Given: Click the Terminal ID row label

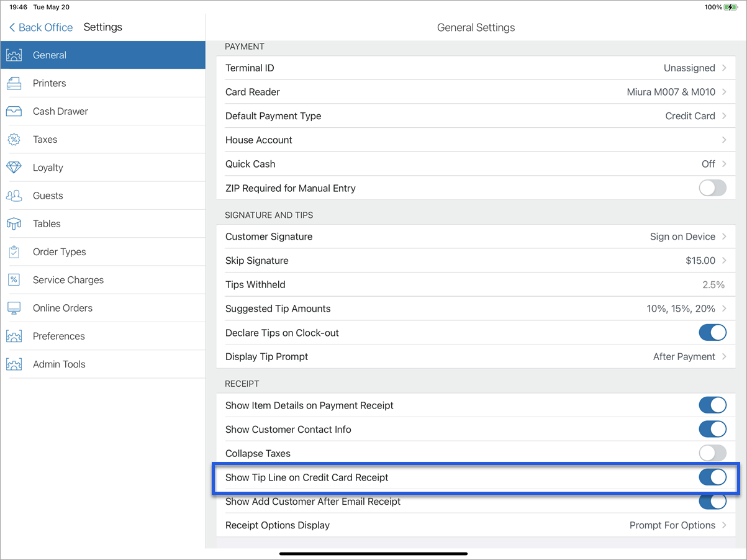Looking at the screenshot, I should pyautogui.click(x=250, y=68).
